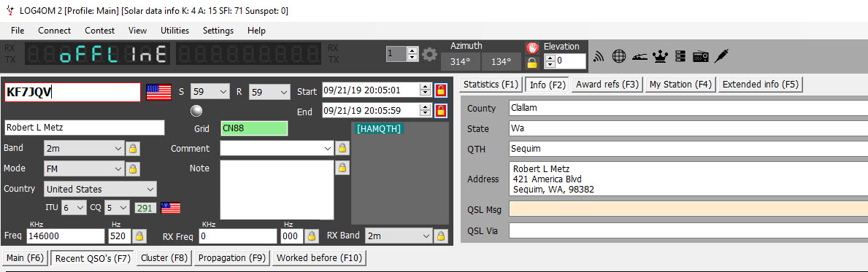868x272 pixels.
Task: Click the globe status icon
Action: [x=619, y=56]
